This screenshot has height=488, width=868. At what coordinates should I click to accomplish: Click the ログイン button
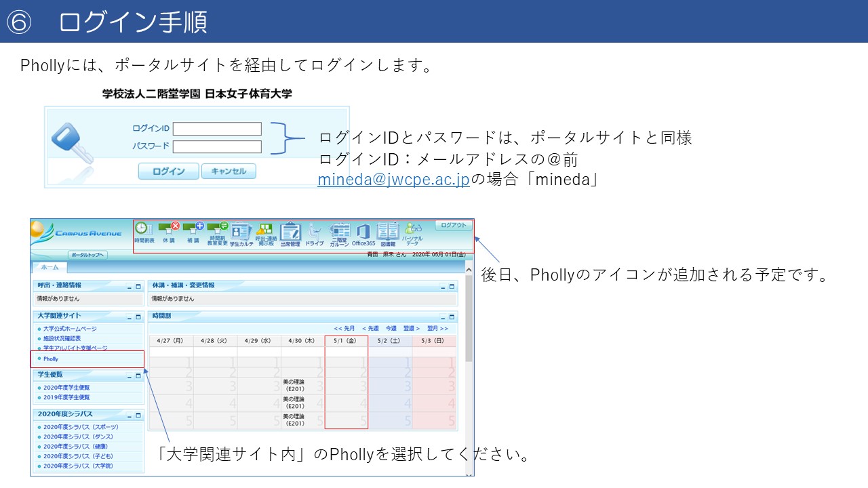click(169, 171)
